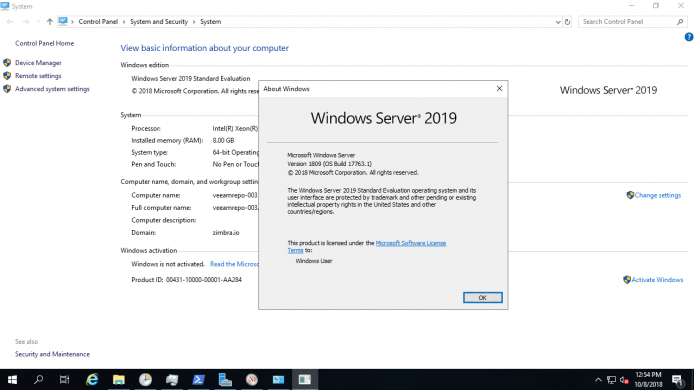Image resolution: width=694 pixels, height=390 pixels.
Task: Open the Help question mark icon
Action: (x=689, y=37)
